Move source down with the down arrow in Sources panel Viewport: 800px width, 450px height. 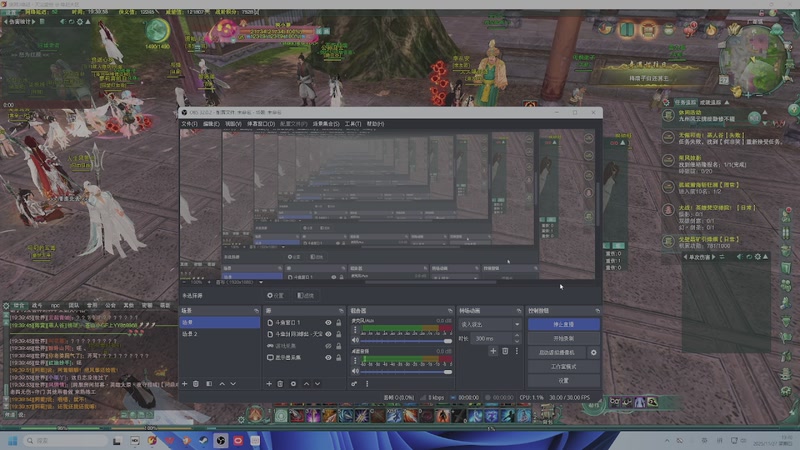pyautogui.click(x=317, y=384)
